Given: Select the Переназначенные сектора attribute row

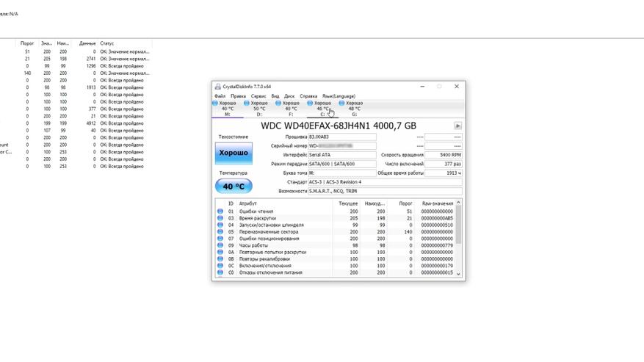Looking at the screenshot, I should 335,232.
